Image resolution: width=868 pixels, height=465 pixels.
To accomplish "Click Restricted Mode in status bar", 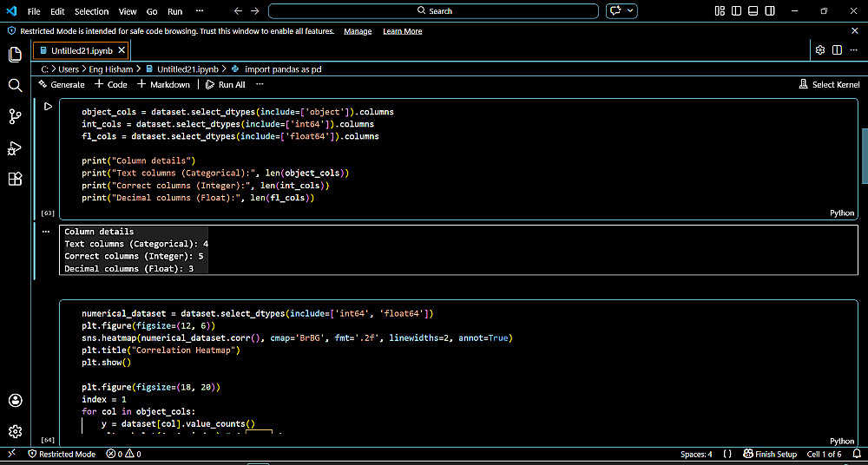I will pyautogui.click(x=62, y=454).
